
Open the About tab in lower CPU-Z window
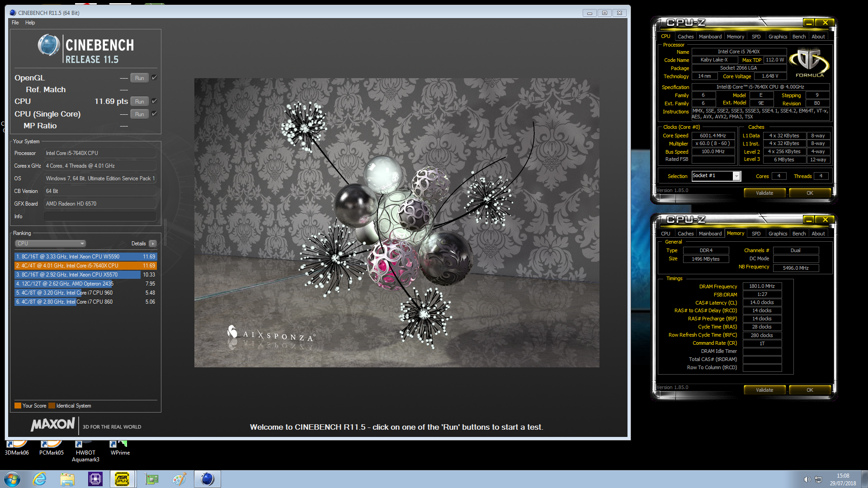(x=818, y=234)
